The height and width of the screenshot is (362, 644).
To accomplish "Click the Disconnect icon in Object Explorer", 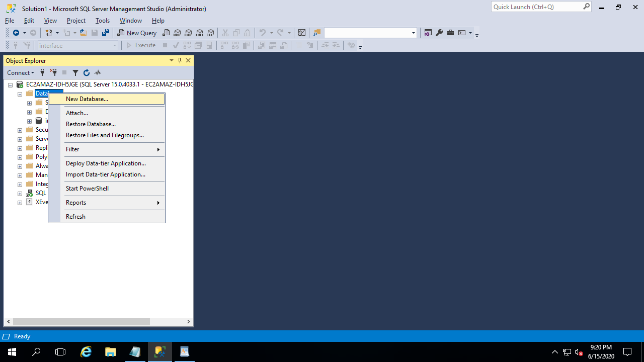I will pos(53,72).
